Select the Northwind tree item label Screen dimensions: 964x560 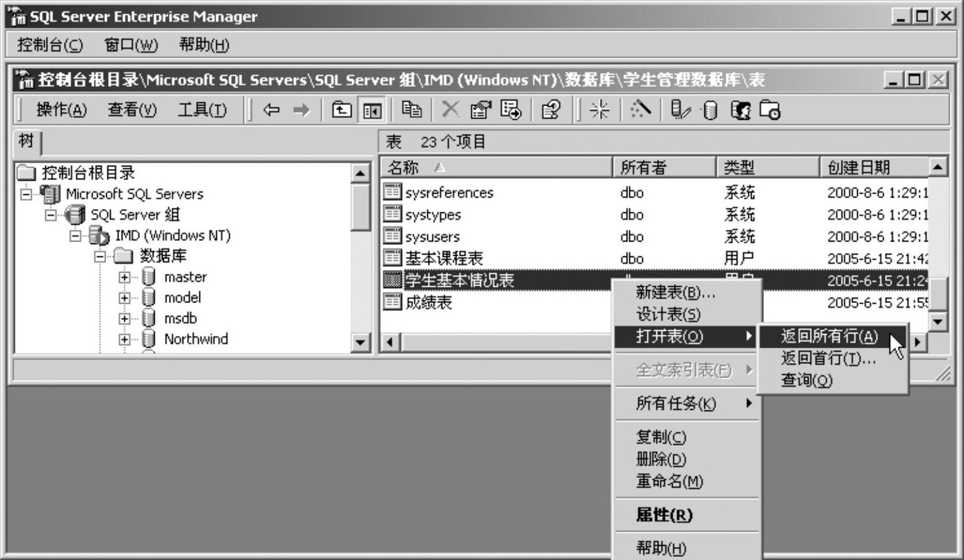[x=196, y=340]
